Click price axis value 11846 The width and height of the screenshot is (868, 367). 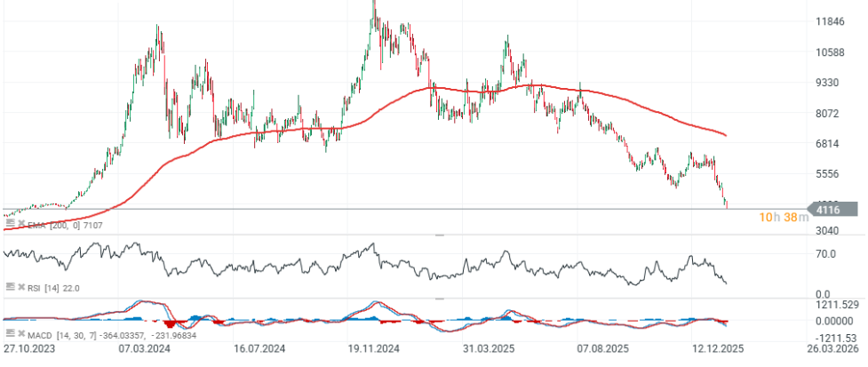[829, 21]
